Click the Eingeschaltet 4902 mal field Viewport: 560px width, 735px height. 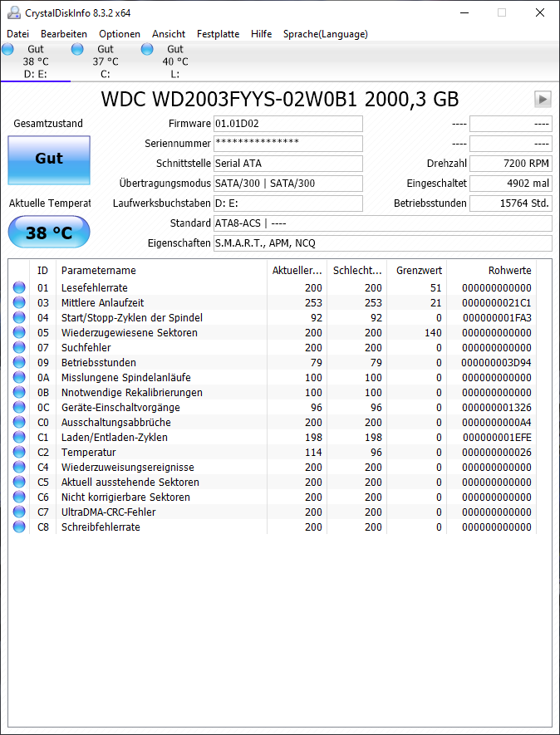coord(511,184)
